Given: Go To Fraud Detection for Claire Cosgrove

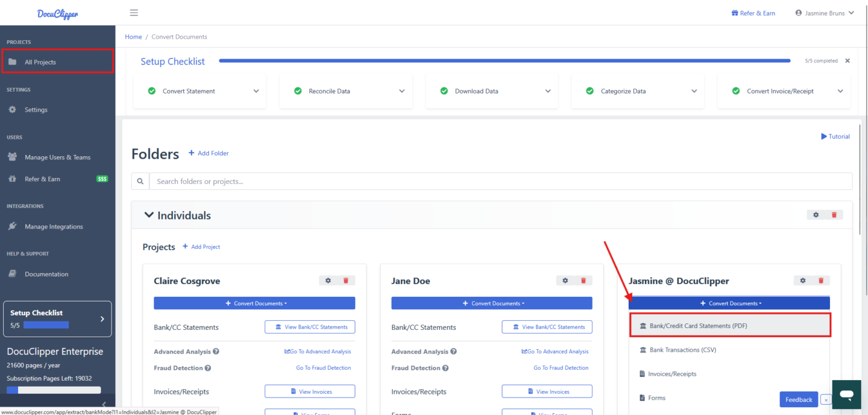Looking at the screenshot, I should [324, 368].
